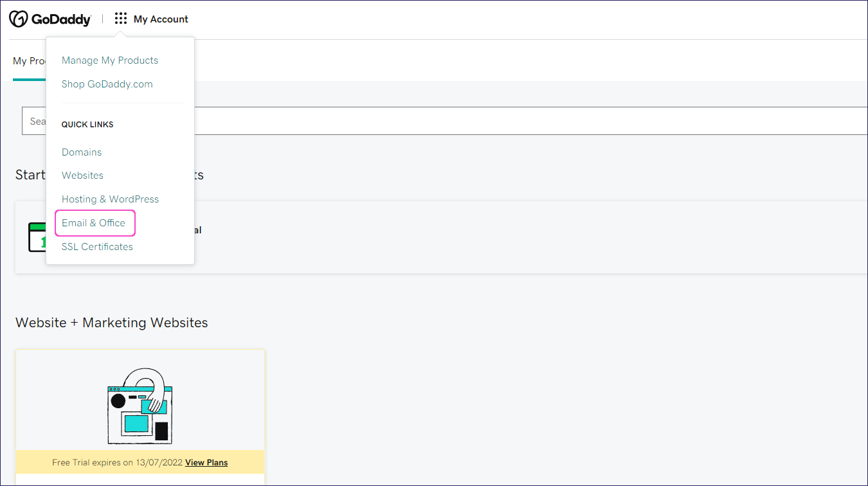Click View Plans for the Free Trial
This screenshot has height=486, width=868.
pos(206,462)
